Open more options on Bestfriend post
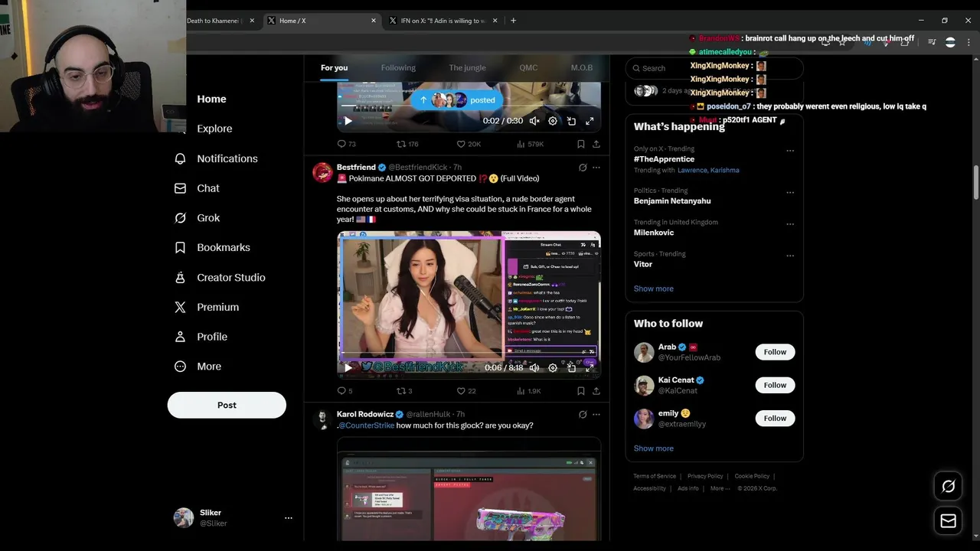 (x=596, y=168)
